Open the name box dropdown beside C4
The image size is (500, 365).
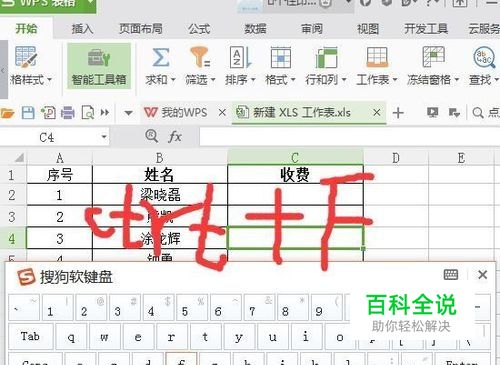click(x=104, y=137)
